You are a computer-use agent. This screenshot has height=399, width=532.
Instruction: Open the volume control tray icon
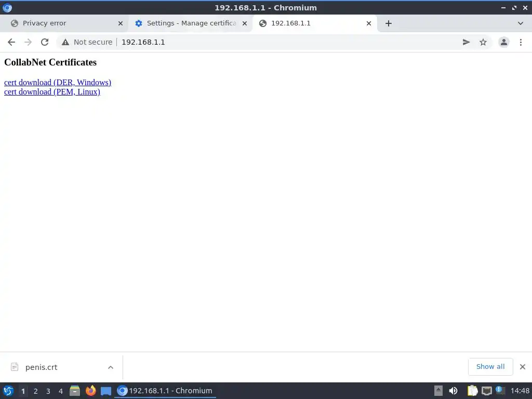[x=453, y=391]
